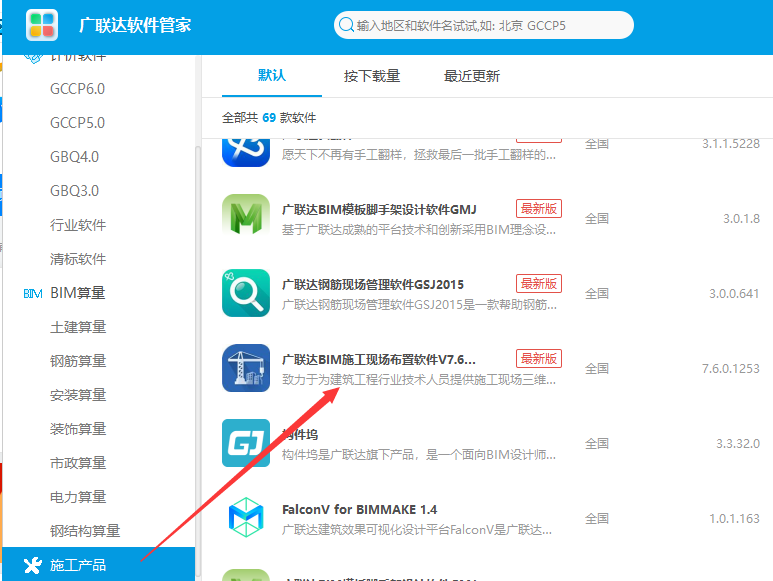Click the BIM icon beside BIM算量
773x581 pixels.
[33, 294]
